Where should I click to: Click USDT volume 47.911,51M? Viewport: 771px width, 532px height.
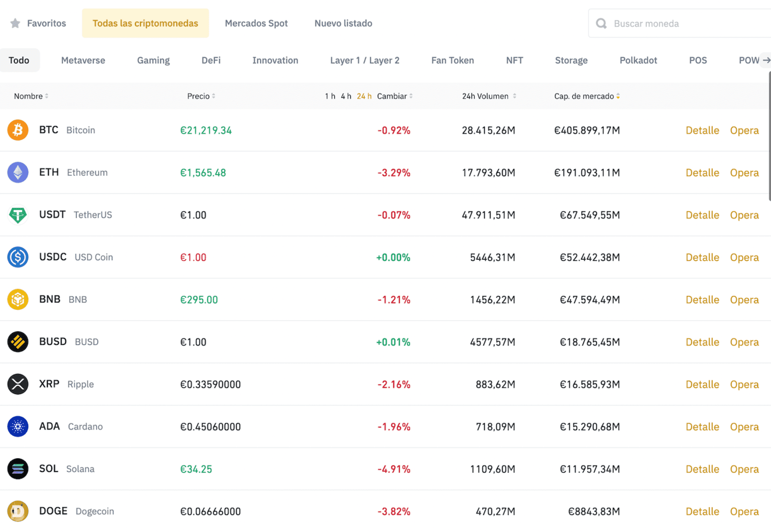tap(489, 215)
